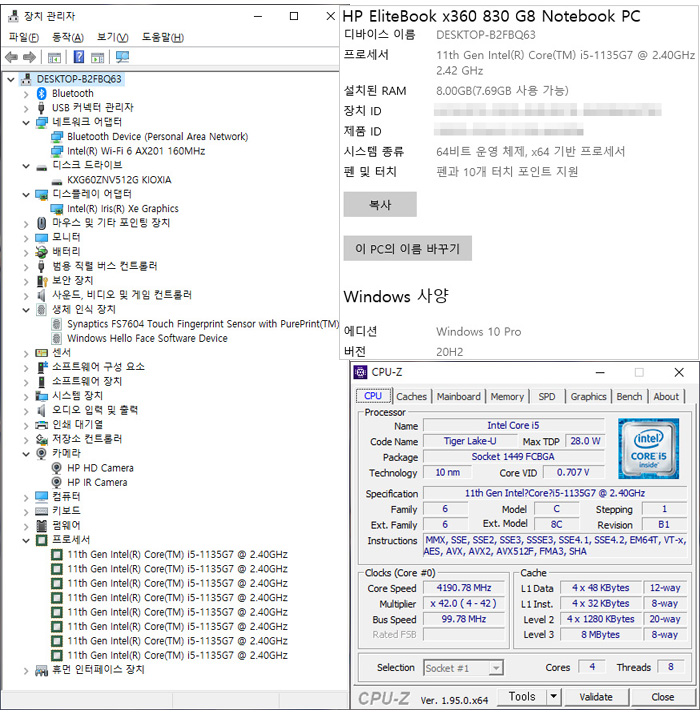Viewport: 700px width, 714px height.
Task: Click the Specification field in CPU-Z
Action: point(555,493)
